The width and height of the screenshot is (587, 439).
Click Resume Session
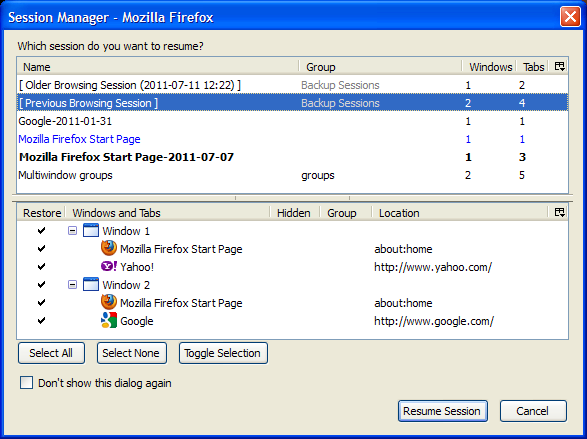point(442,411)
